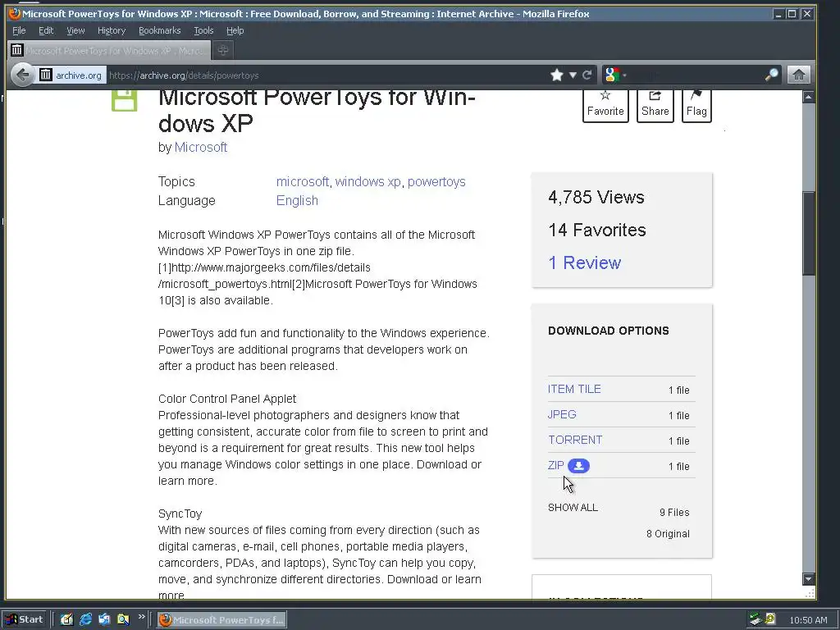This screenshot has height=630, width=840.
Task: Click the Color Control Panel Applet heading
Action: point(227,399)
